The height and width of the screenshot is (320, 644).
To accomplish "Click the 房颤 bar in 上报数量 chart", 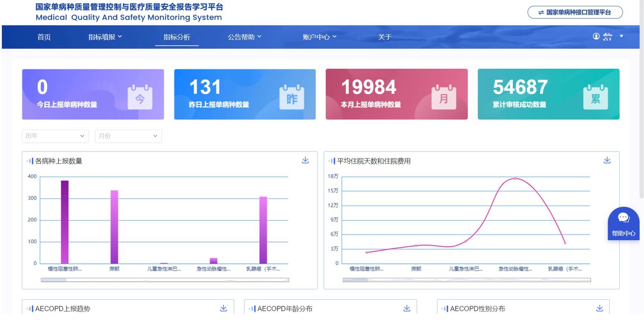I will (115, 227).
